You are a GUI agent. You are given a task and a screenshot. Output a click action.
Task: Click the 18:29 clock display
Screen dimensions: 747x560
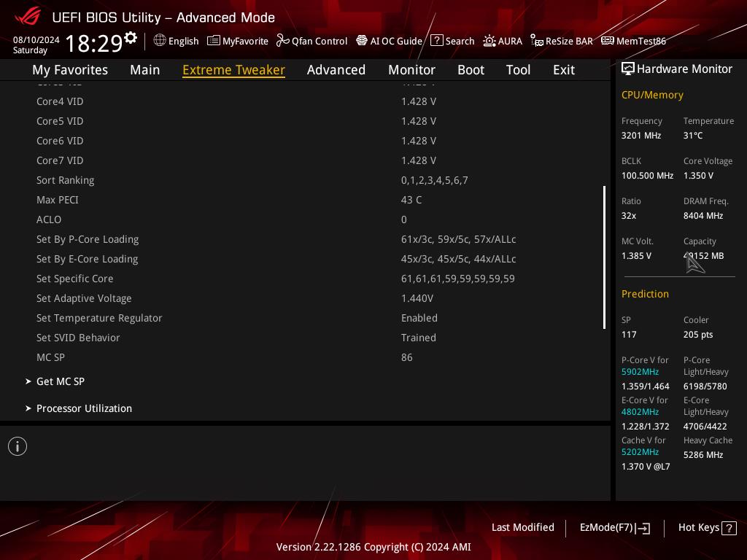tap(94, 43)
